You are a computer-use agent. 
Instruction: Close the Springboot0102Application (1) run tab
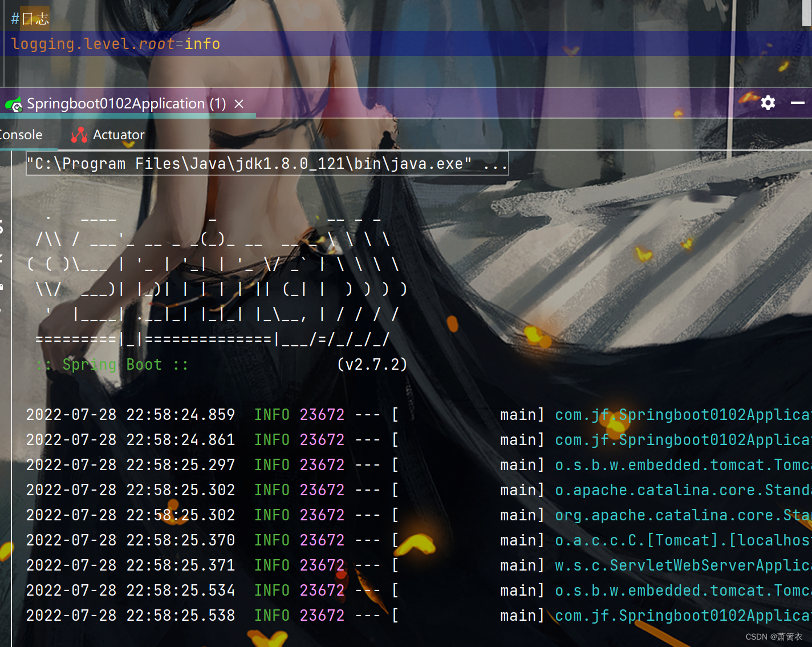tap(239, 104)
